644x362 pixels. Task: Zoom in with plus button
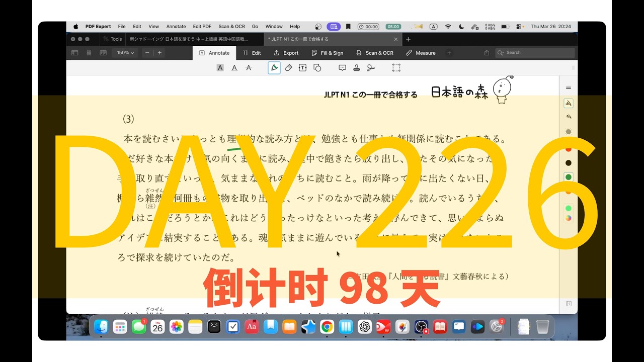point(159,53)
